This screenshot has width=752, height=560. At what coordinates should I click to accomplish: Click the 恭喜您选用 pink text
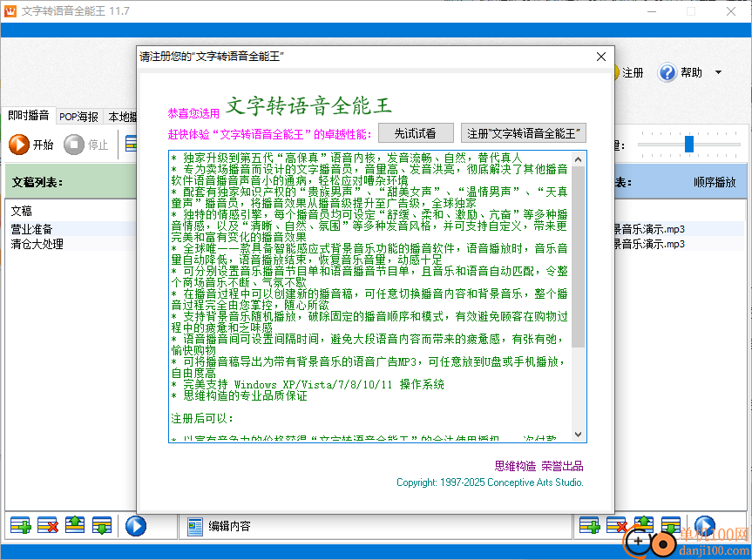[x=193, y=113]
